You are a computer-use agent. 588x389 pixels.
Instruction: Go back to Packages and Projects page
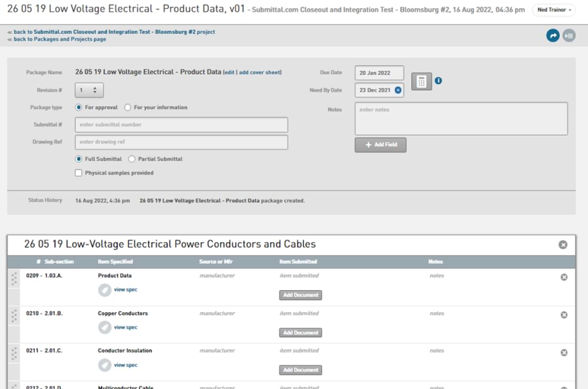coord(60,39)
